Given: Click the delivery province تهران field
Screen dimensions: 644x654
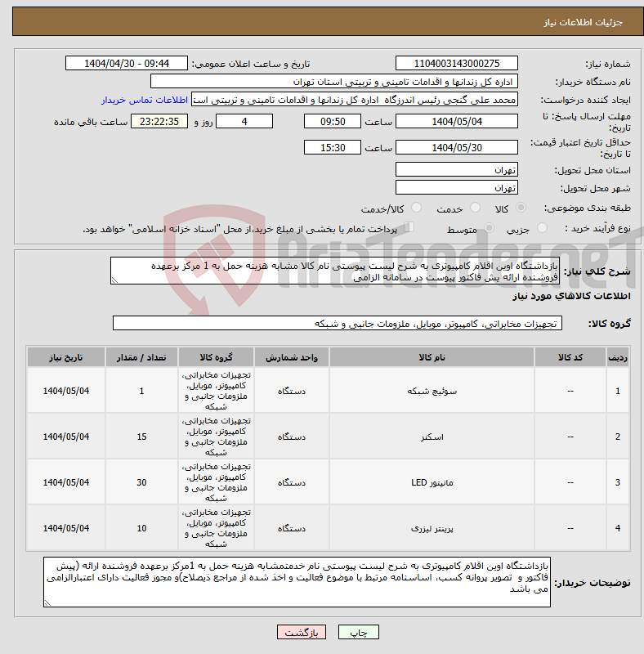Looking at the screenshot, I should (x=457, y=170).
